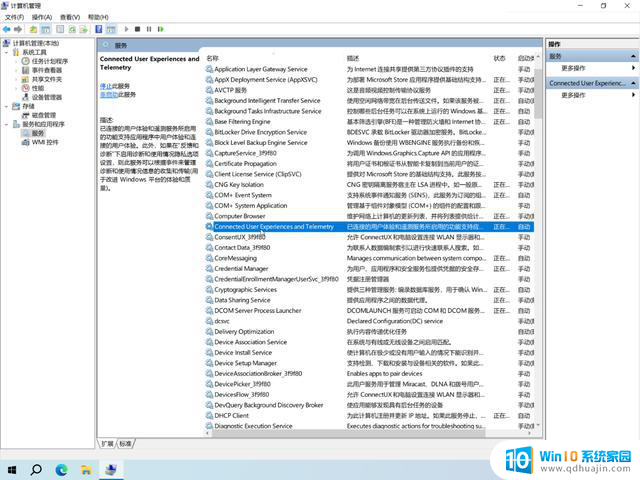
Task: Select the Computer Browser service row
Action: 370,216
